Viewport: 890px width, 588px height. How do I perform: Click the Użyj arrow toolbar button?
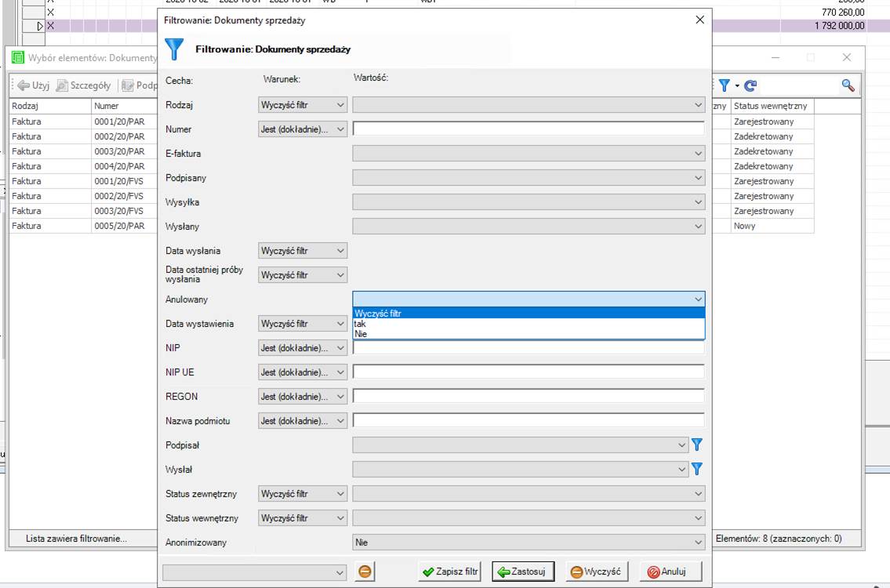pos(33,85)
